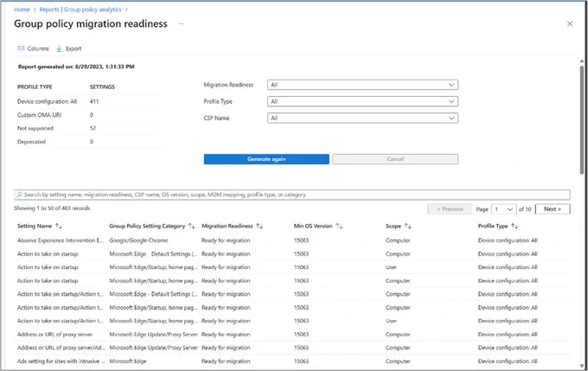Click the Previous page button
588x371 pixels.
click(450, 209)
